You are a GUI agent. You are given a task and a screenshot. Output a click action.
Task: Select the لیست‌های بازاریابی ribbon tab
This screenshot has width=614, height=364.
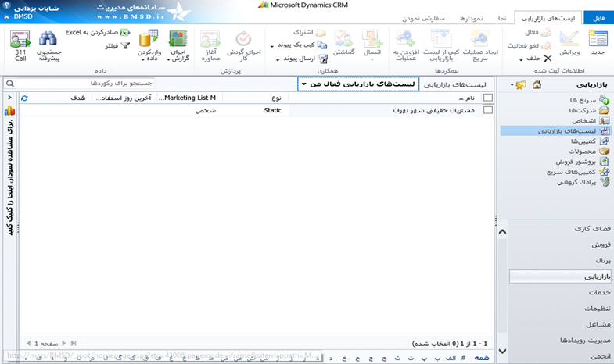pyautogui.click(x=548, y=18)
